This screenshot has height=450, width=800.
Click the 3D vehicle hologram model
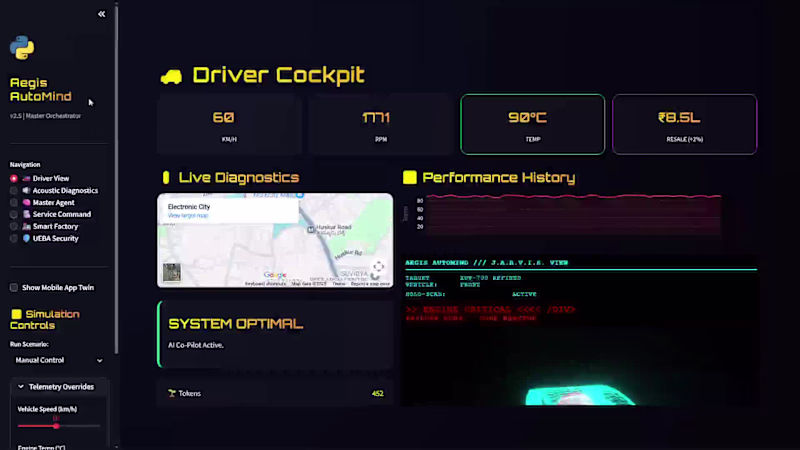tap(580, 395)
